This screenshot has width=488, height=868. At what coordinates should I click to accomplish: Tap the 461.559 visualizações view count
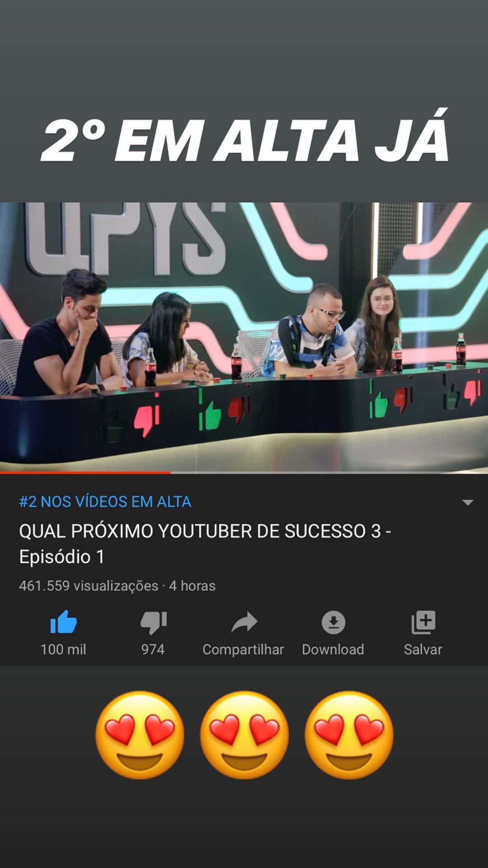pos(89,585)
